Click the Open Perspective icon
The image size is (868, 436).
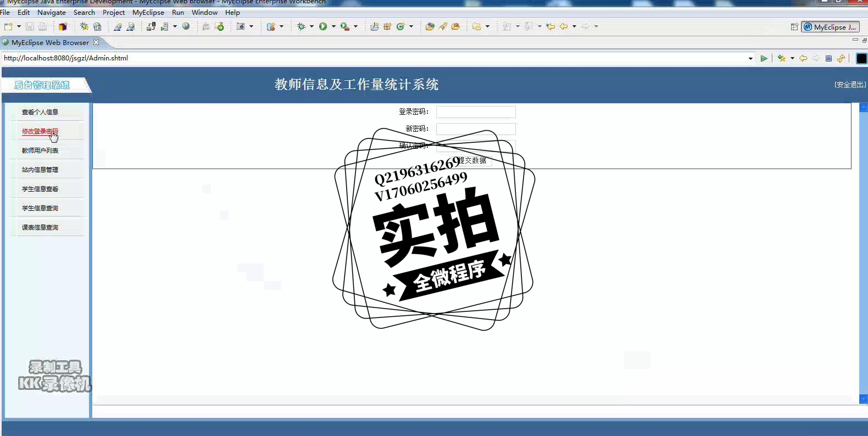coord(794,27)
